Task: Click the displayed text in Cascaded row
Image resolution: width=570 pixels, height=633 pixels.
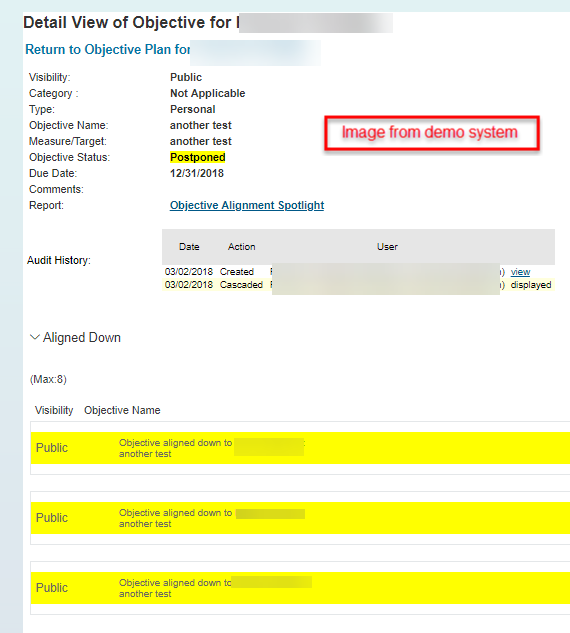Action: click(x=530, y=285)
